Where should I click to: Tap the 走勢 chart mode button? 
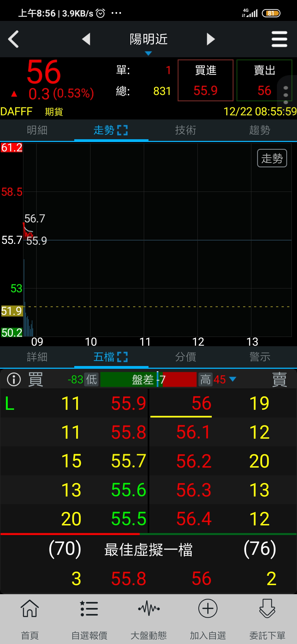272,158
